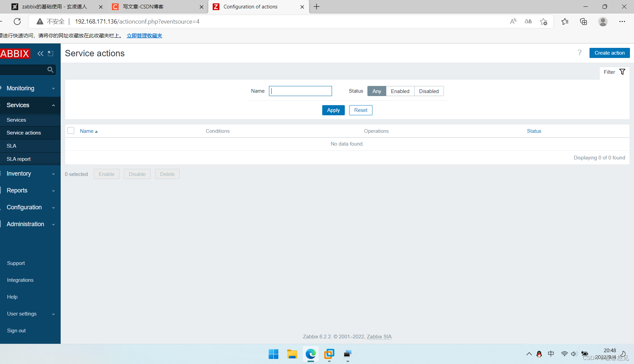The height and width of the screenshot is (364, 634).
Task: Sort table by Status column header
Action: coord(534,131)
